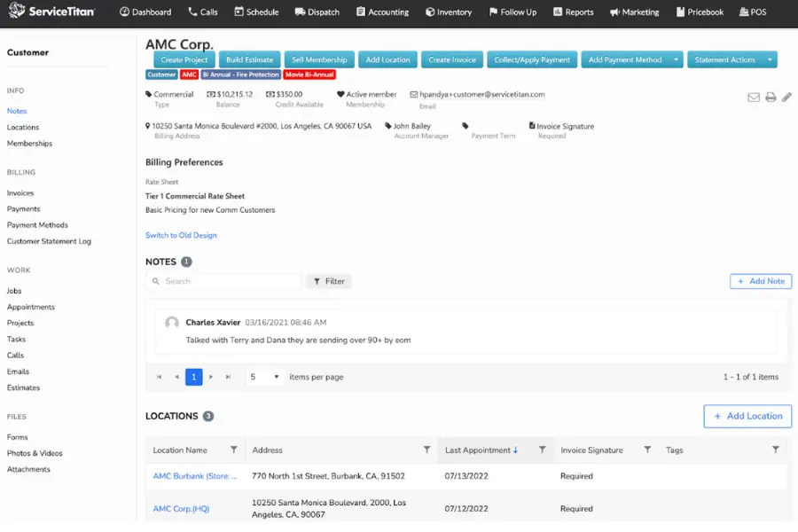Open Reports in top navigation
This screenshot has height=532, width=798.
573,12
